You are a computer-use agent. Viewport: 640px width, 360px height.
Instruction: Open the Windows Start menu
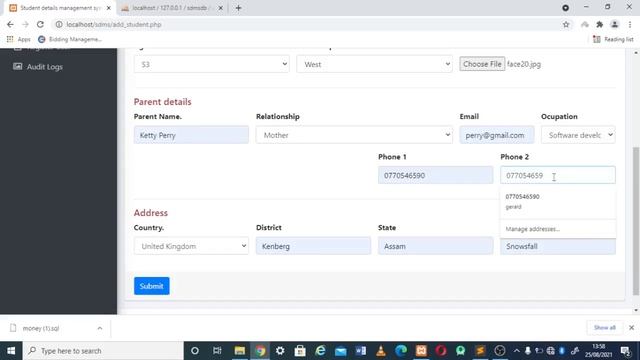coord(11,351)
